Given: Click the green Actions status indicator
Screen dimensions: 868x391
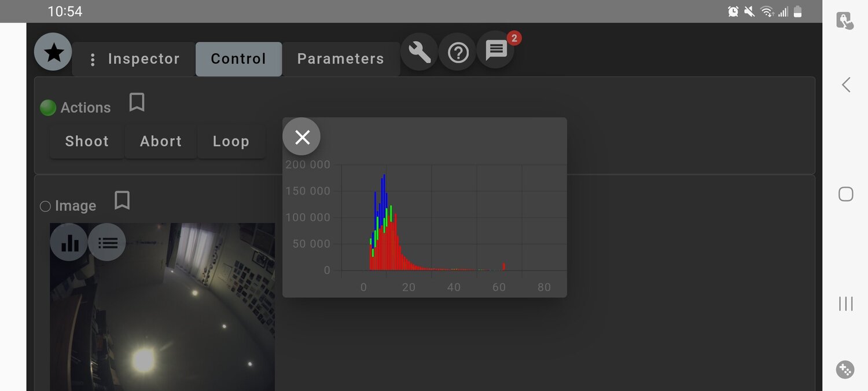Looking at the screenshot, I should 48,108.
